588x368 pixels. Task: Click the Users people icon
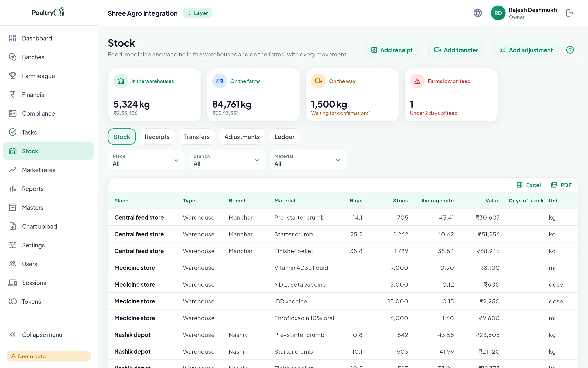tap(12, 264)
